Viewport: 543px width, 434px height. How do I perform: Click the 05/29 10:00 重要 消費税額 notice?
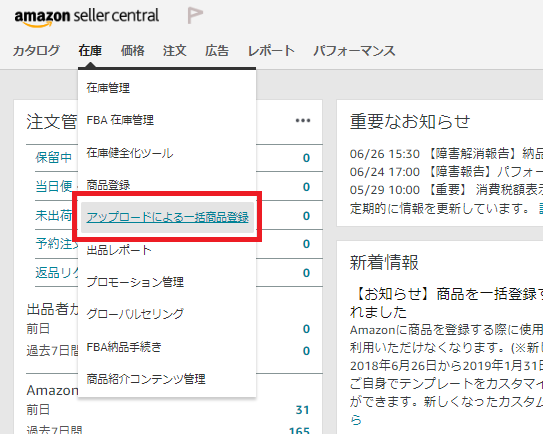[x=446, y=190]
